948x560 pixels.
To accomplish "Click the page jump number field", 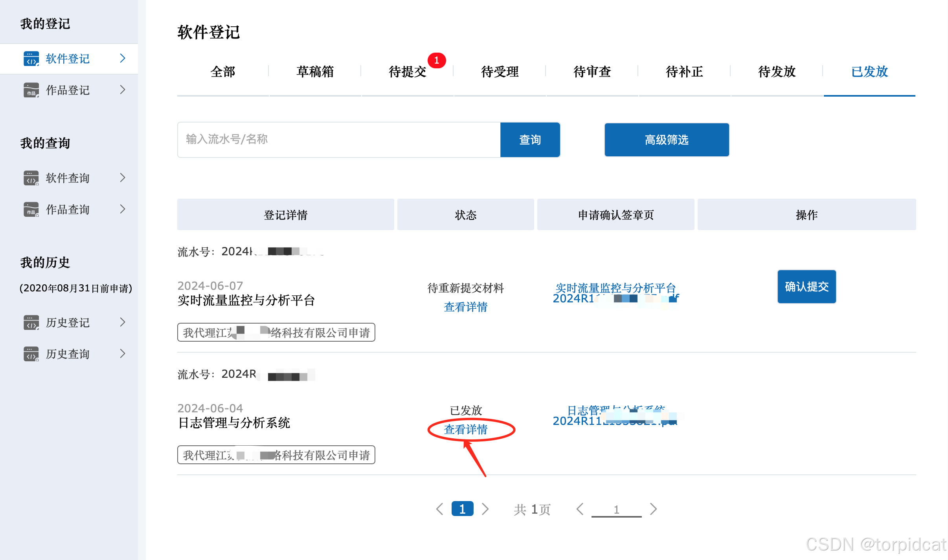I will tap(616, 509).
